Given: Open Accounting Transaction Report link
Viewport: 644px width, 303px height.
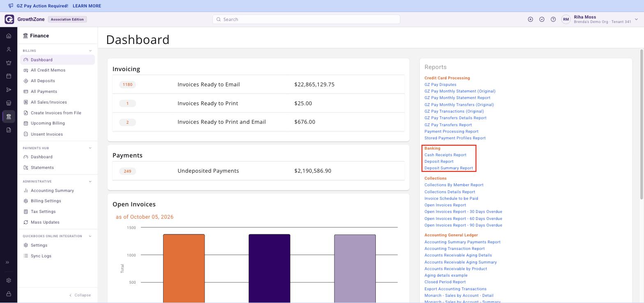Looking at the screenshot, I should click(454, 249).
